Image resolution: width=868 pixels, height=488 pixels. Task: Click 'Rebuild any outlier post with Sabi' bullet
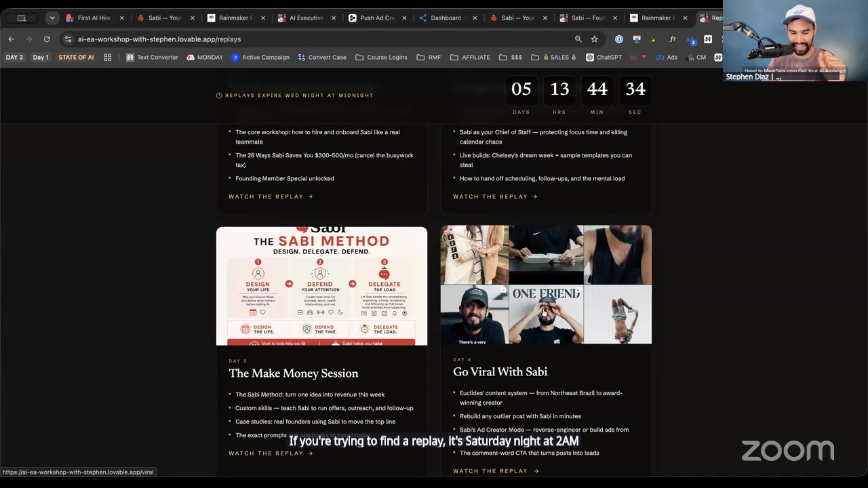coord(520,416)
